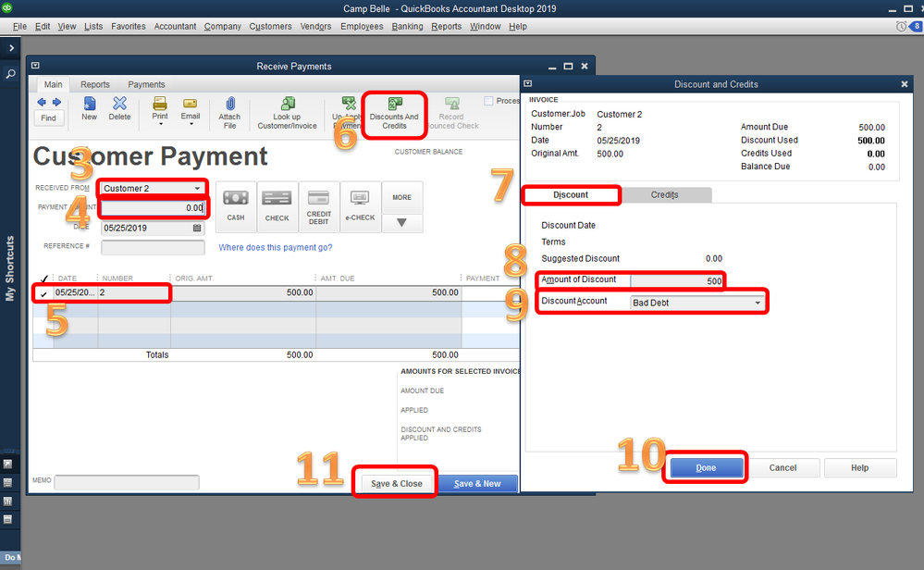Screen dimensions: 924x570
Task: Open reminders clock icon at top right
Action: (901, 27)
